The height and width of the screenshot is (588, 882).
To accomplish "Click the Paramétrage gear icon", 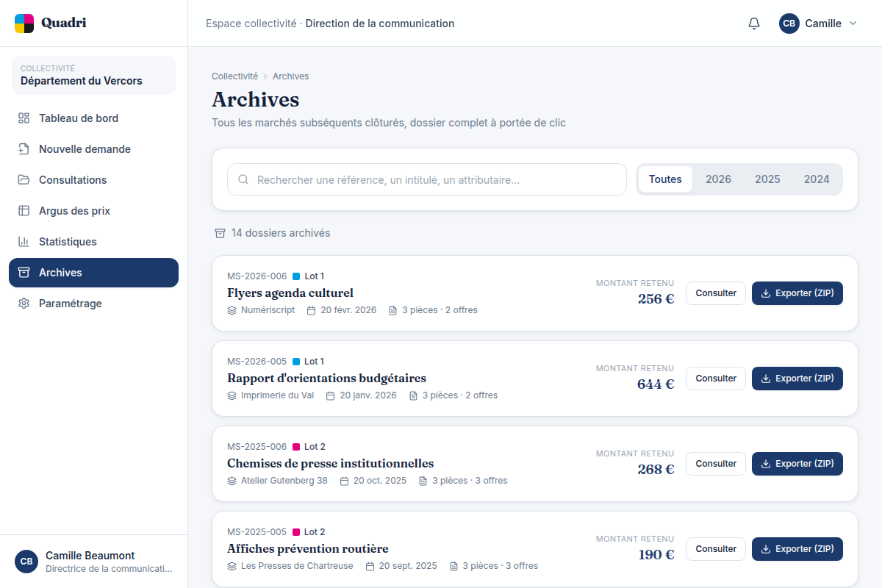I will pos(24,304).
